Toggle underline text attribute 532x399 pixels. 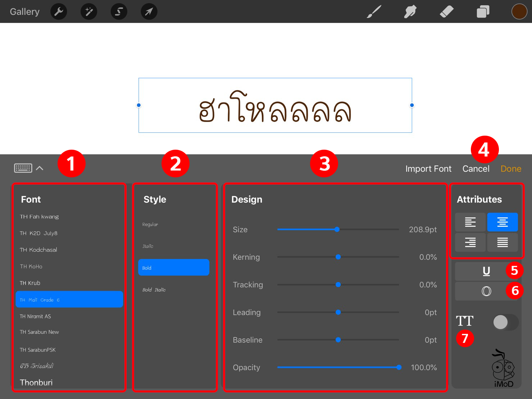pos(486,271)
